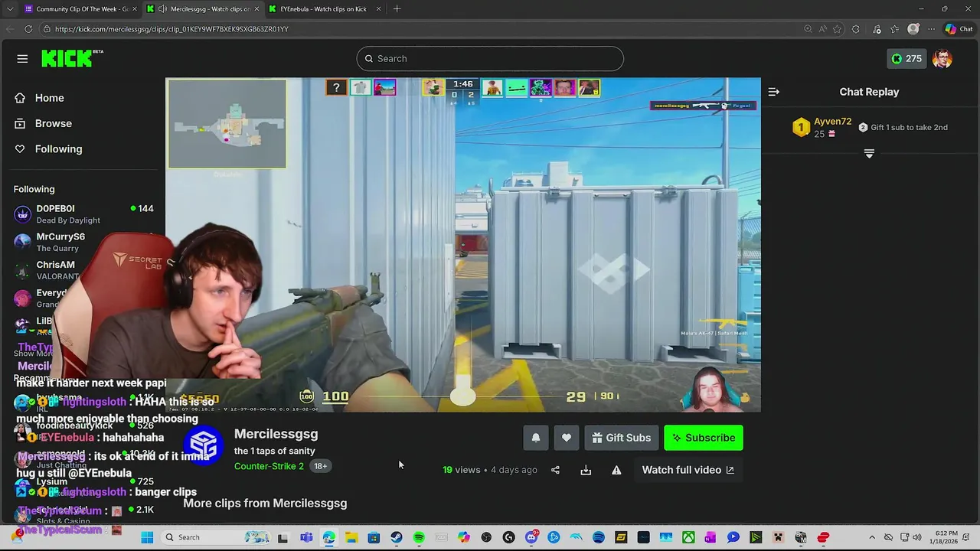Go back in browser
This screenshot has width=980, height=551.
tap(9, 29)
